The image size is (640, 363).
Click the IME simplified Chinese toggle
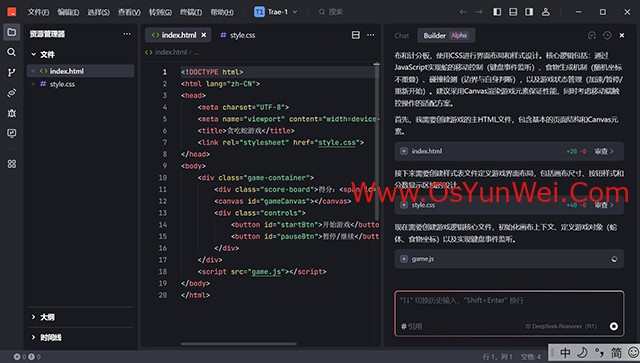coord(616,352)
